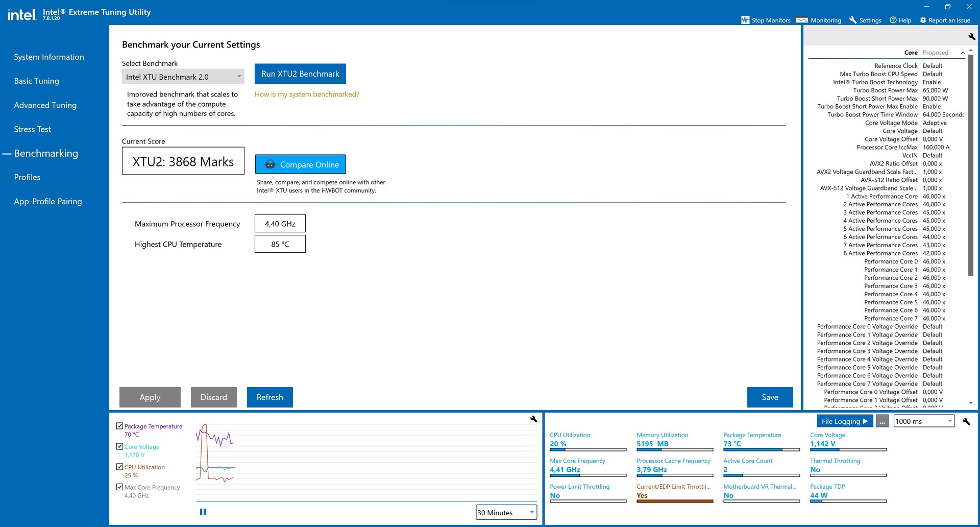980x527 pixels.
Task: Open the 30 Minutes time range dropdown
Action: 506,512
